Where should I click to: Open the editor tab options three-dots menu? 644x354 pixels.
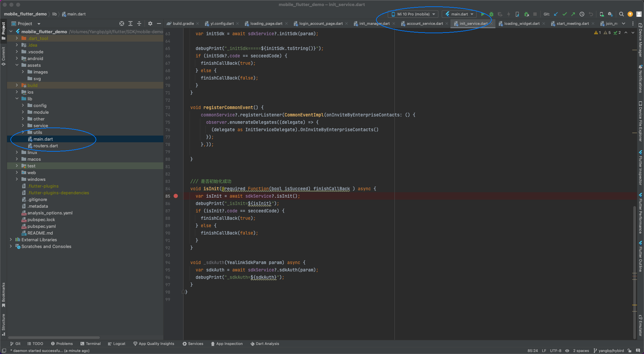[633, 23]
